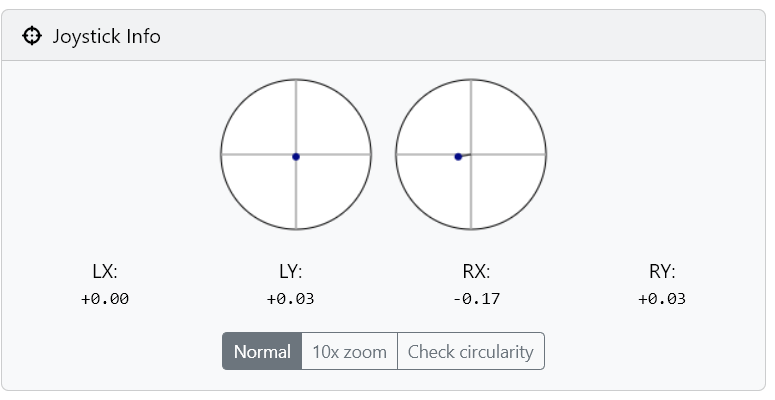The image size is (775, 400).
Task: Switch to 10x zoom mode
Action: click(x=349, y=352)
